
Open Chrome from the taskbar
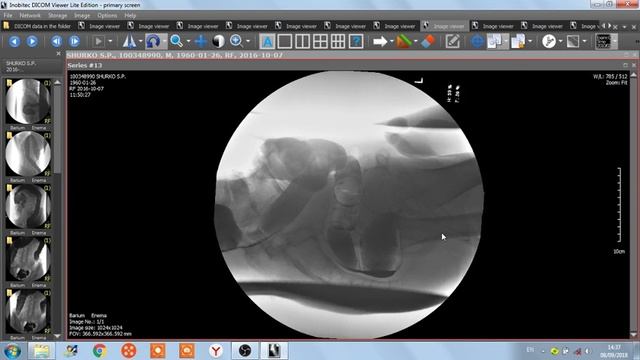(99, 351)
